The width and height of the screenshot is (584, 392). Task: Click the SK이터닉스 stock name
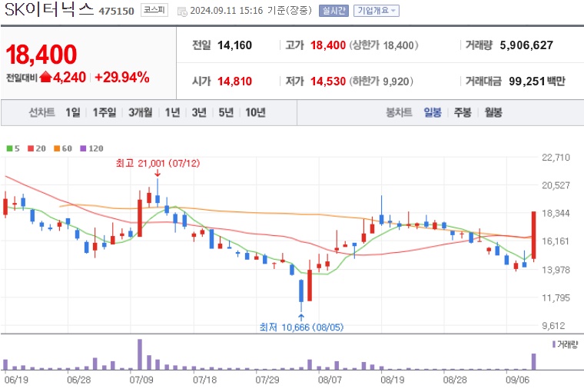point(48,10)
